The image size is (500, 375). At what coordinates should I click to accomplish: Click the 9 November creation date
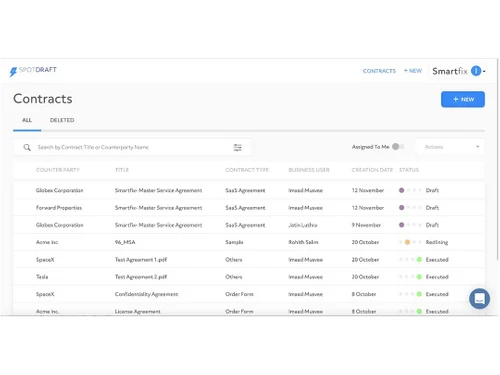366,225
